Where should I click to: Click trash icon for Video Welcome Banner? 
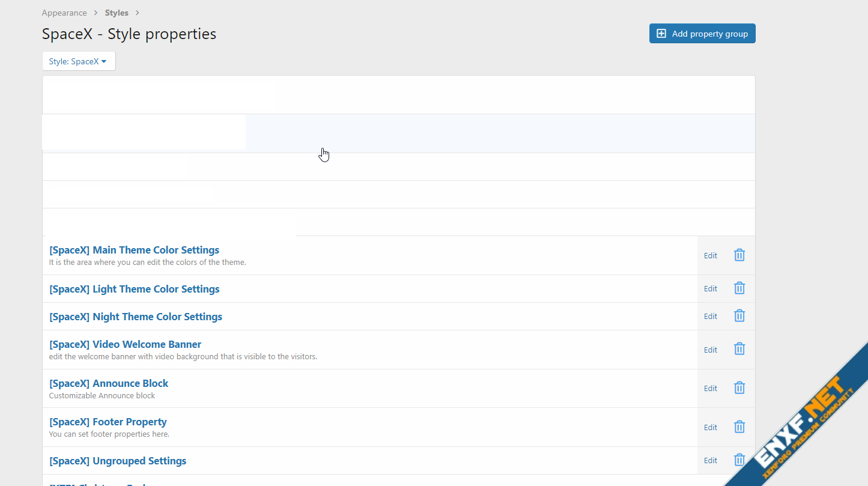point(739,349)
